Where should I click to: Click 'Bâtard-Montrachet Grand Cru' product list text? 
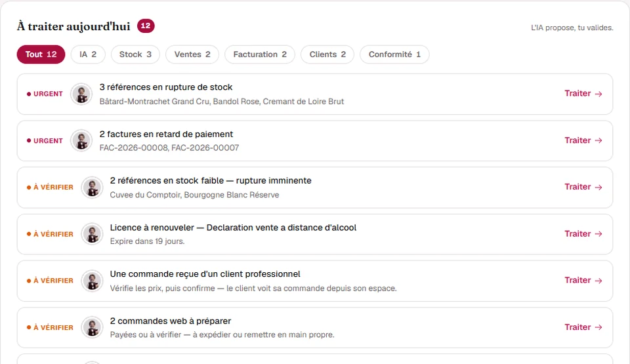click(221, 102)
